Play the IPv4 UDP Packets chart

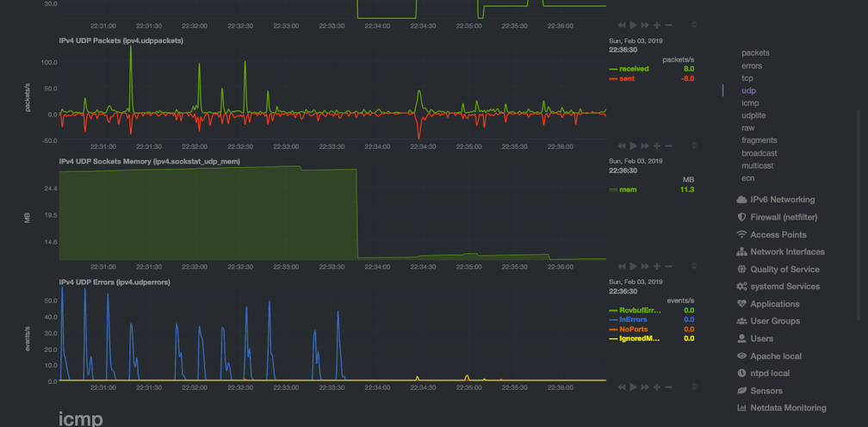tap(634, 146)
